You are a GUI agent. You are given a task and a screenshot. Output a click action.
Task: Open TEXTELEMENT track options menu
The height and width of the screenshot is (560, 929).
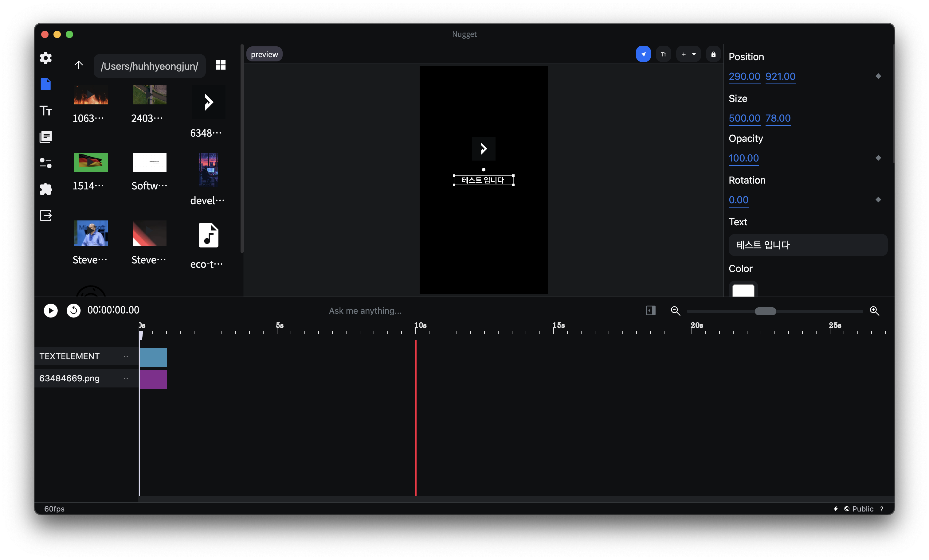click(126, 356)
